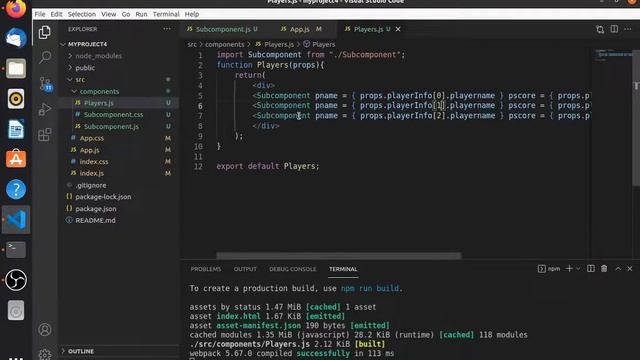Launch Firefox from the dock
Screen dimensions: 640x360
coord(16,9)
